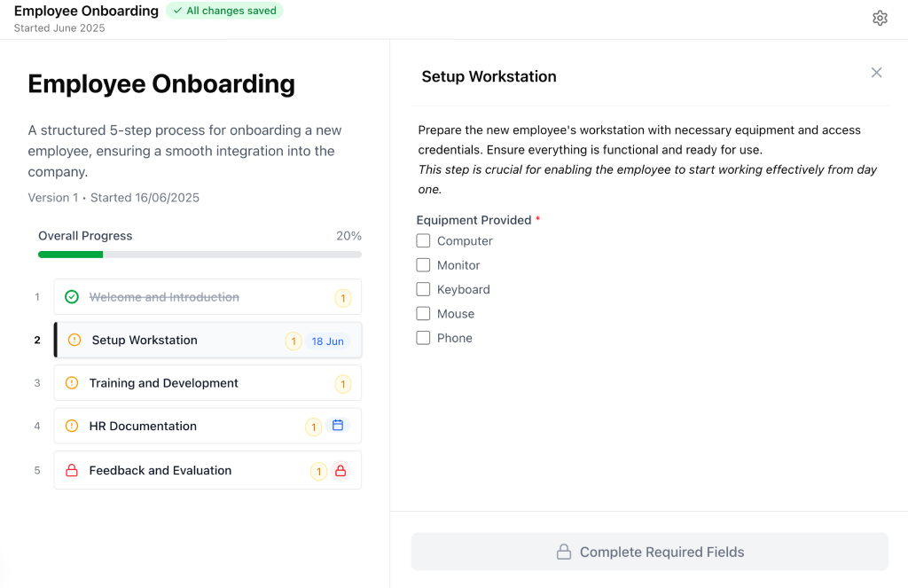Click calendar icon on HR Documentation step
Viewport: 908px width, 588px height.
point(338,426)
